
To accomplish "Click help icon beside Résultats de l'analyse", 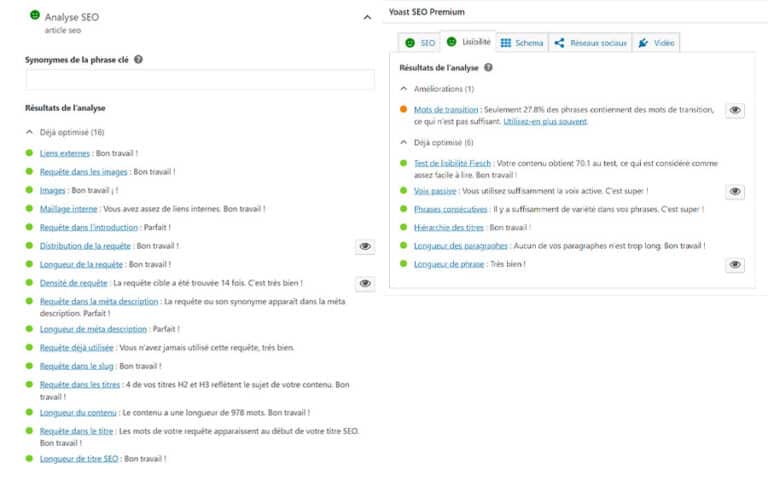I will 488,68.
